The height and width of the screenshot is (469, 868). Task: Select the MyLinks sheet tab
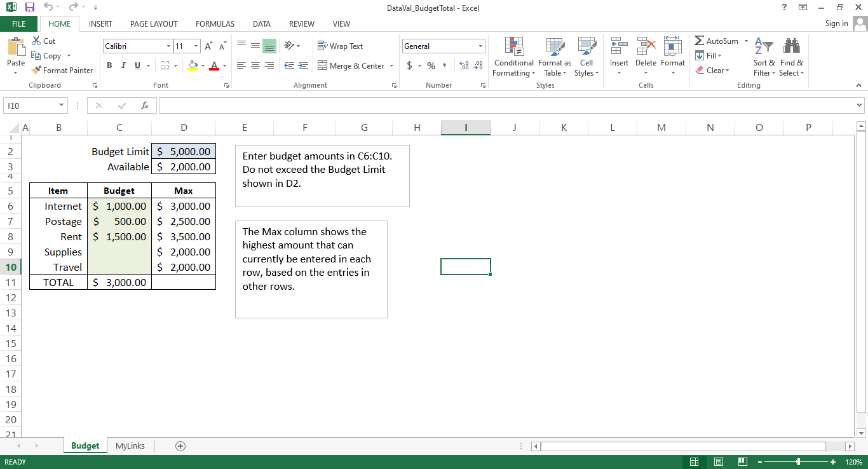(130, 445)
